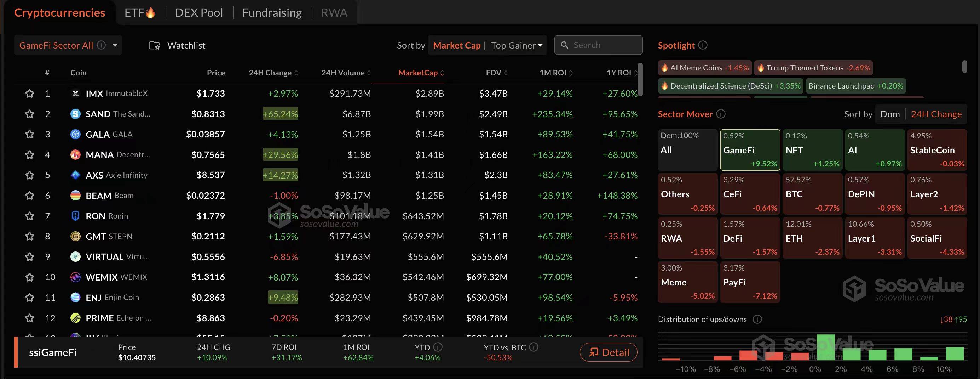Click the GALA coin logo icon
Screen dimensions: 980x379
[75, 134]
